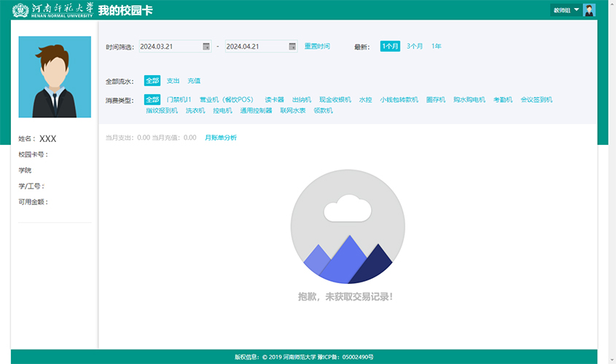616x364 pixels.
Task: Click the 重置时间 link
Action: click(317, 47)
